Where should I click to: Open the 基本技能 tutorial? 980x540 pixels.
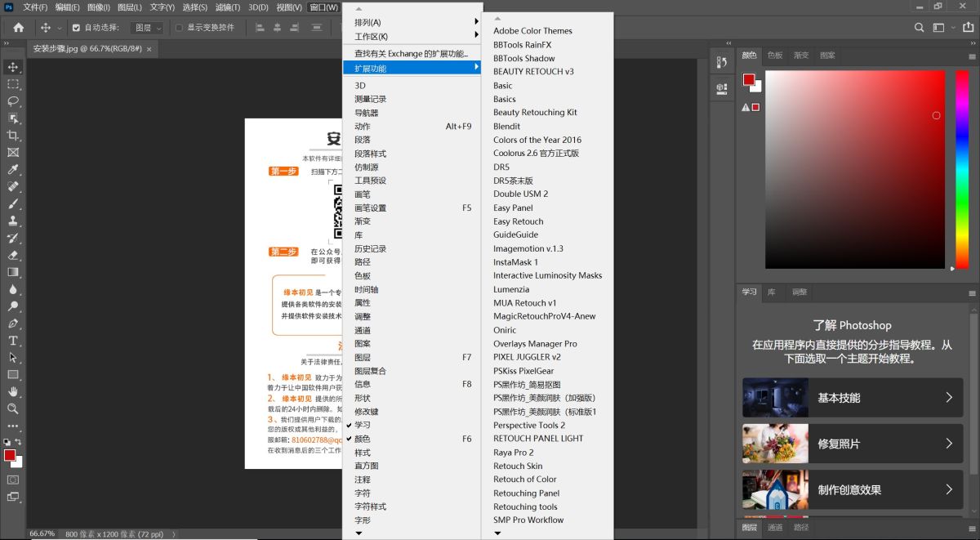(x=853, y=398)
